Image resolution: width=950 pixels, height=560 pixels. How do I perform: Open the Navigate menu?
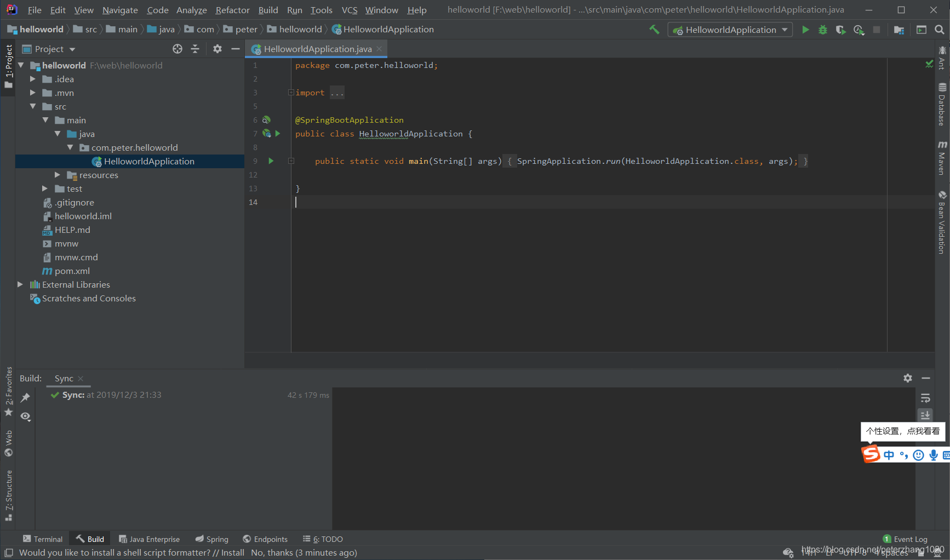[120, 10]
